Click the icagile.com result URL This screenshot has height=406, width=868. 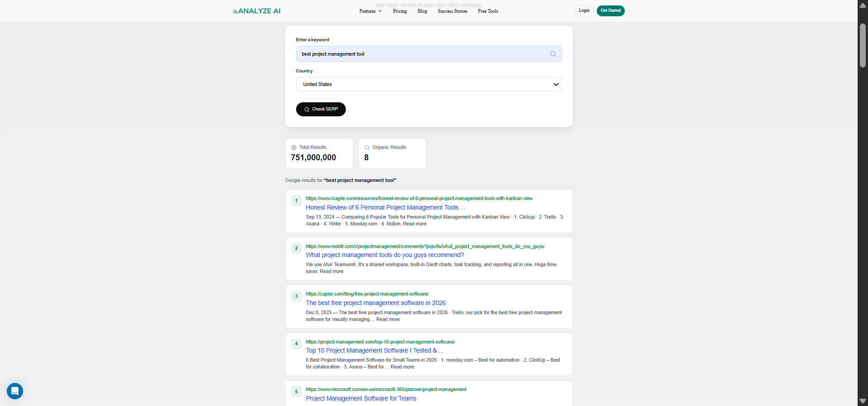pos(419,198)
